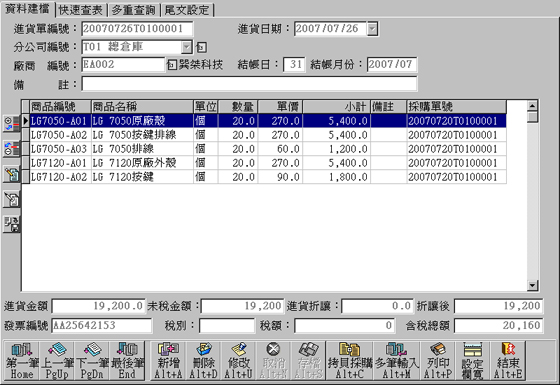Click the 採購單號 column header
560x385 pixels.
click(x=456, y=106)
